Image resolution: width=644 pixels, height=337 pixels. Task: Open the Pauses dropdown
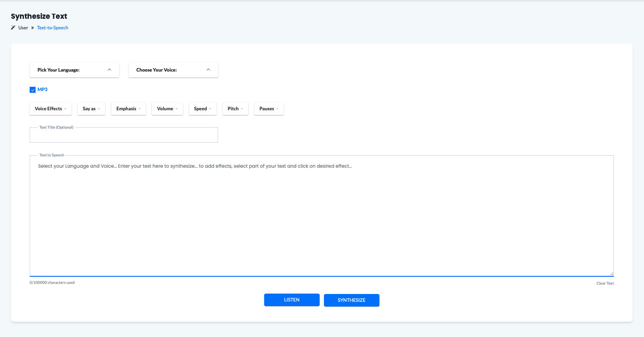click(x=269, y=109)
